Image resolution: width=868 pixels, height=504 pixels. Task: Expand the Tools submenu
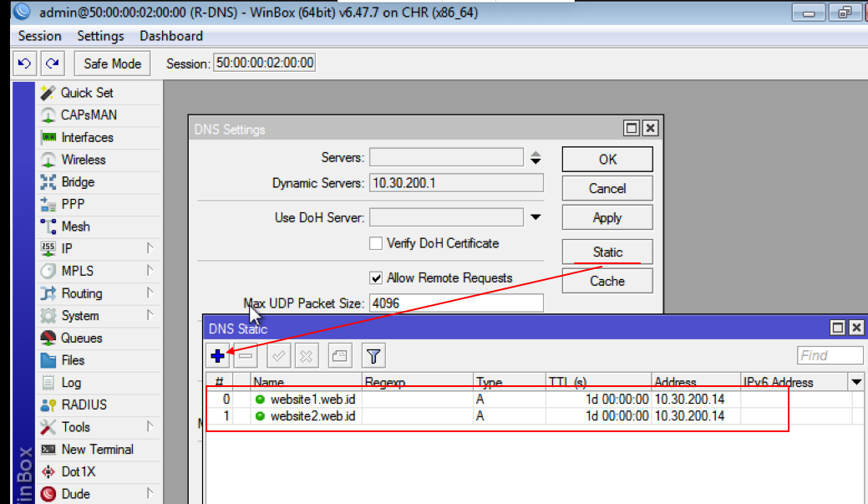(150, 427)
